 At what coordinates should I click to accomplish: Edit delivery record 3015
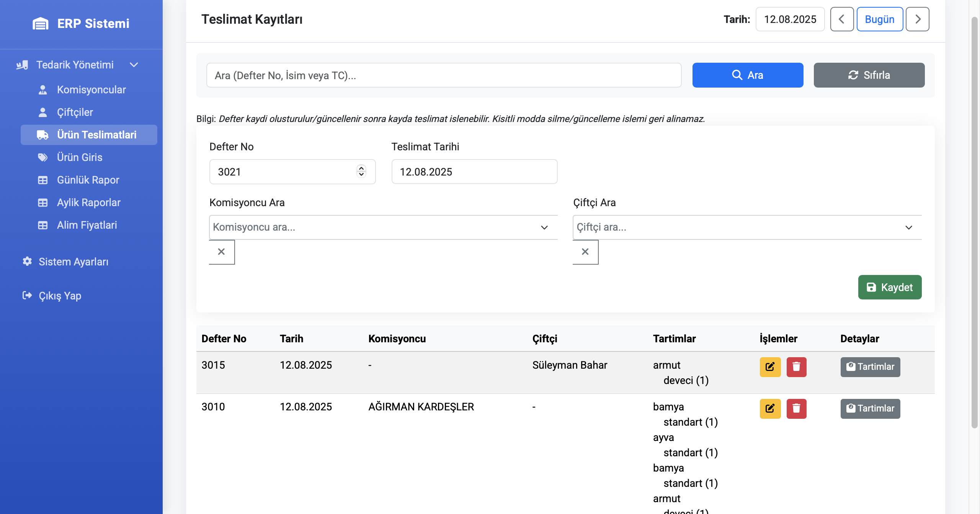[770, 367]
